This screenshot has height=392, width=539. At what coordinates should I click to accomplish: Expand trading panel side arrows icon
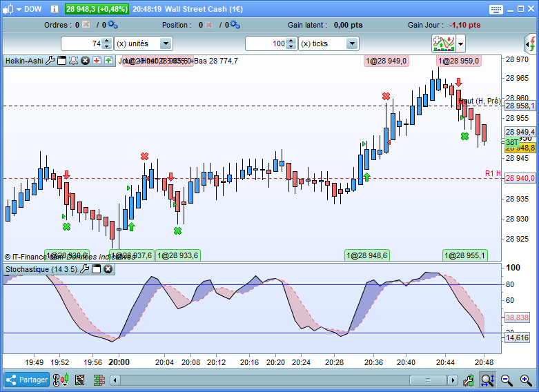click(531, 44)
